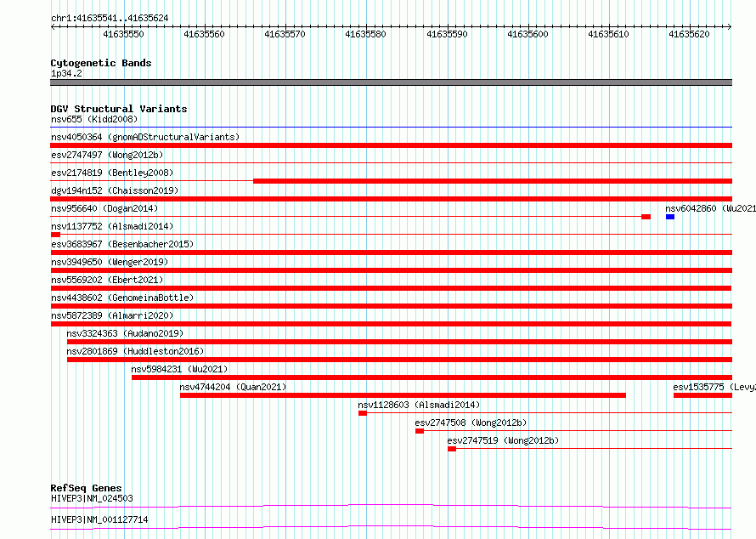This screenshot has width=756, height=539.
Task: Click the red esv1535775 variant bar
Action: click(x=703, y=395)
